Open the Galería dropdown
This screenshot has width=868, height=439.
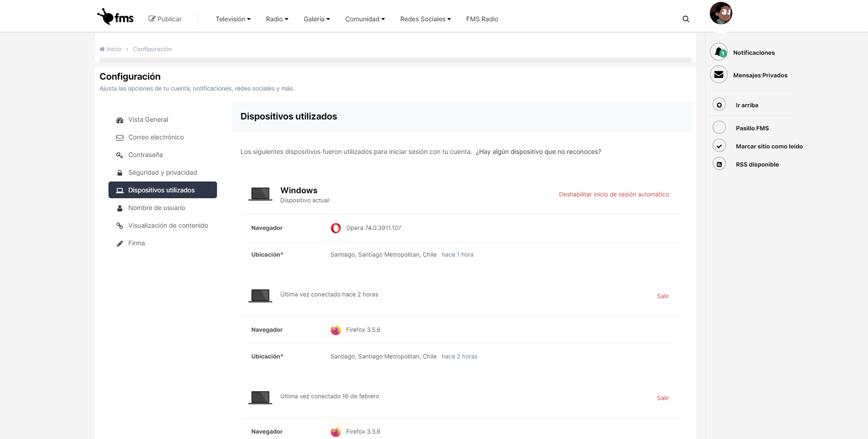tap(316, 19)
